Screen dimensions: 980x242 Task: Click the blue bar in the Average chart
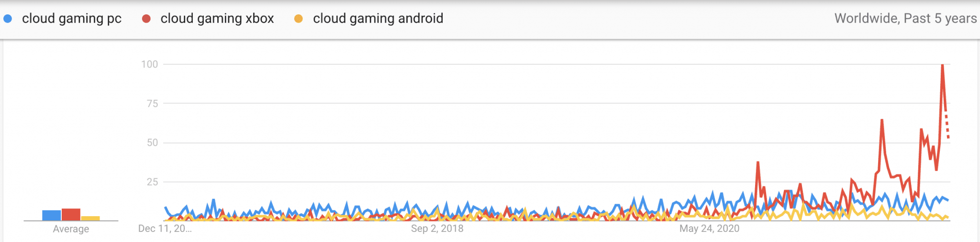(52, 215)
